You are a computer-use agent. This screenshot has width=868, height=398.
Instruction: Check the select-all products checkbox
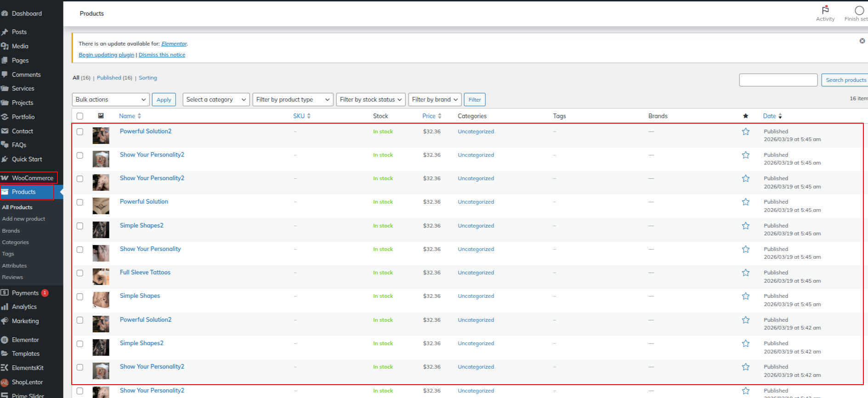pos(80,116)
